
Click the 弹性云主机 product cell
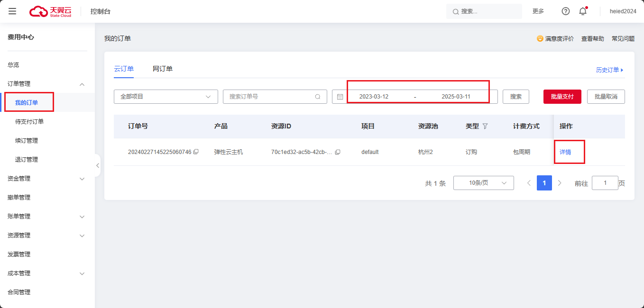click(229, 152)
